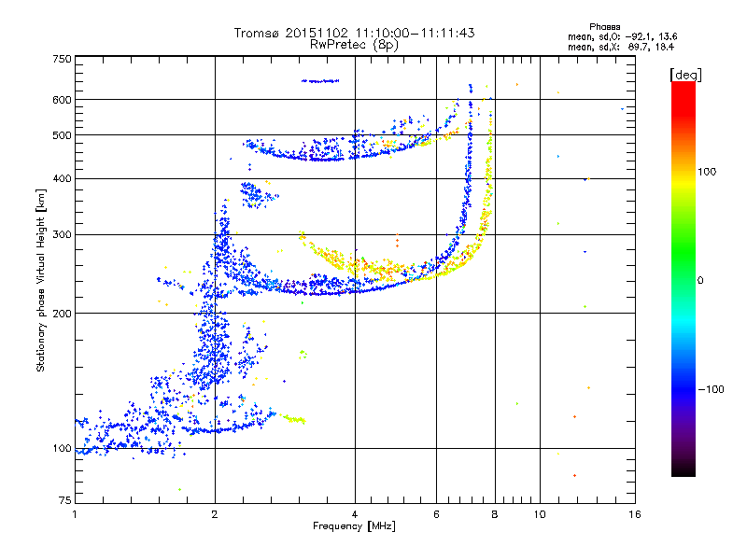Click the short blue horizontal trace above 600 km
The height and width of the screenshot is (560, 747).
pyautogui.click(x=320, y=81)
